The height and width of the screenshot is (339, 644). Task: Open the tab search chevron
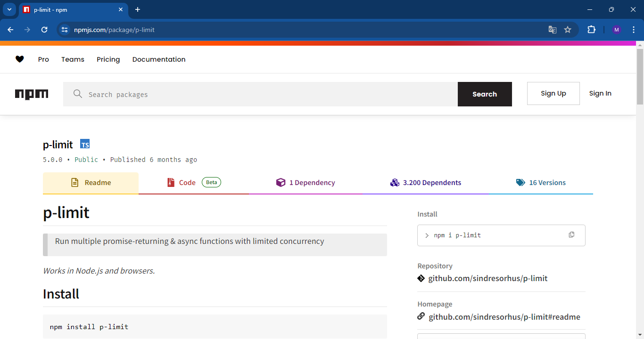pos(9,9)
